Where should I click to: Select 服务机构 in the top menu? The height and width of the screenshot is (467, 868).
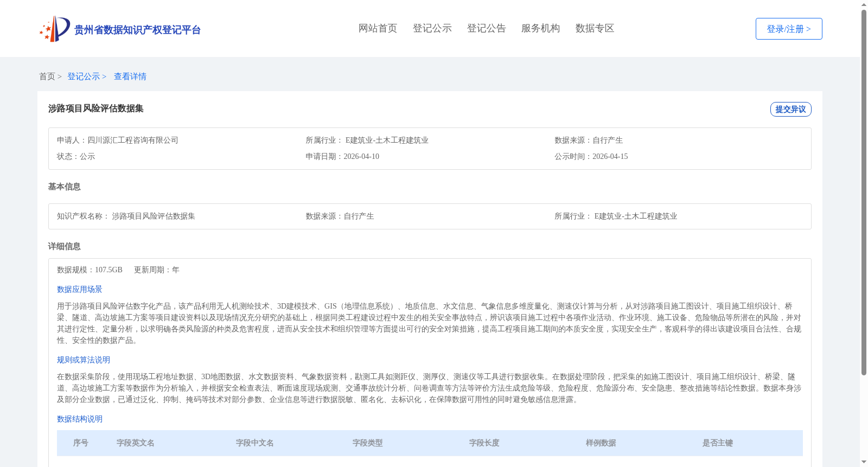tap(540, 28)
